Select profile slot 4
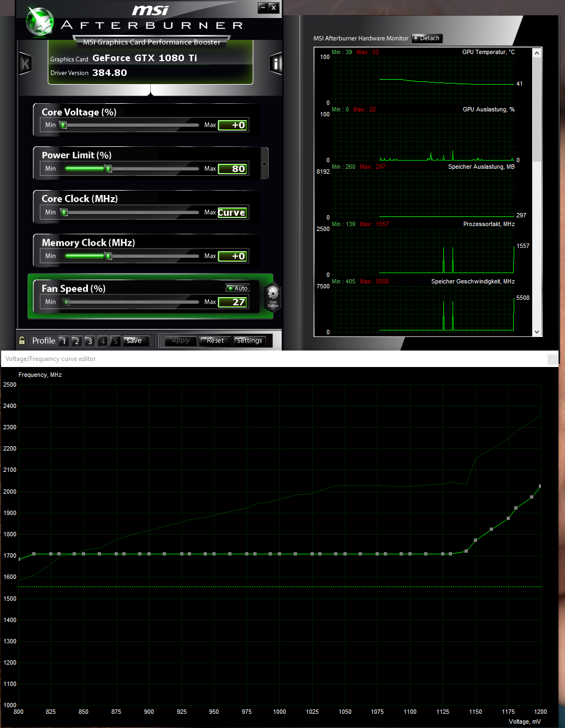 pos(103,341)
